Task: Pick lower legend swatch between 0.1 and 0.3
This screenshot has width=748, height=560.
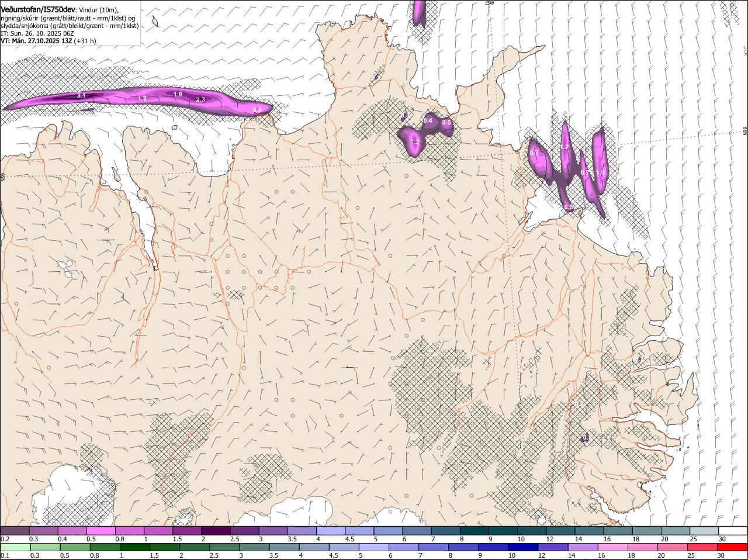Action: coord(16,548)
